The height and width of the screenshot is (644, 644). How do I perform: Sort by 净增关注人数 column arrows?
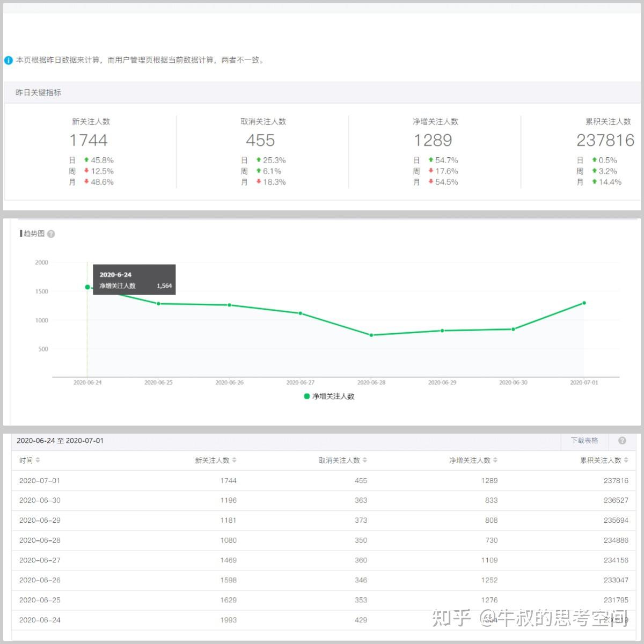[495, 460]
